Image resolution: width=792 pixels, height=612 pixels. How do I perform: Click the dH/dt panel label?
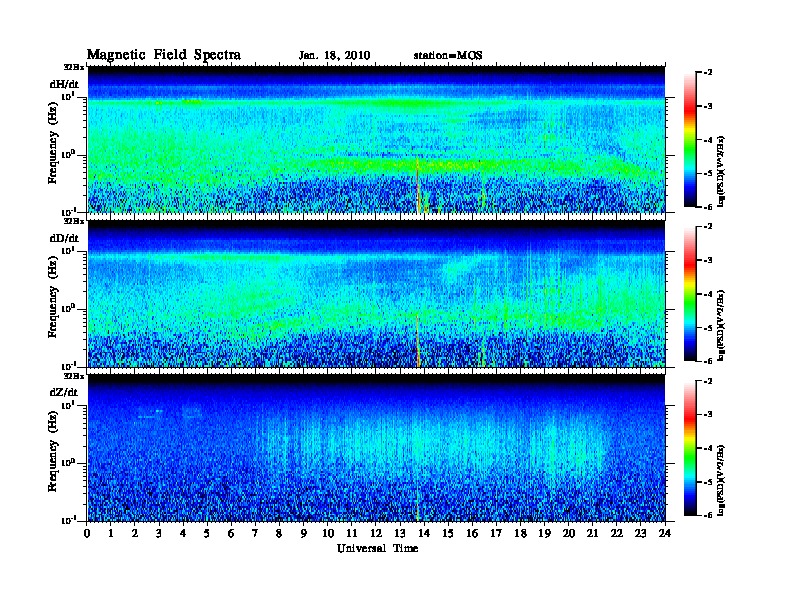coord(64,84)
